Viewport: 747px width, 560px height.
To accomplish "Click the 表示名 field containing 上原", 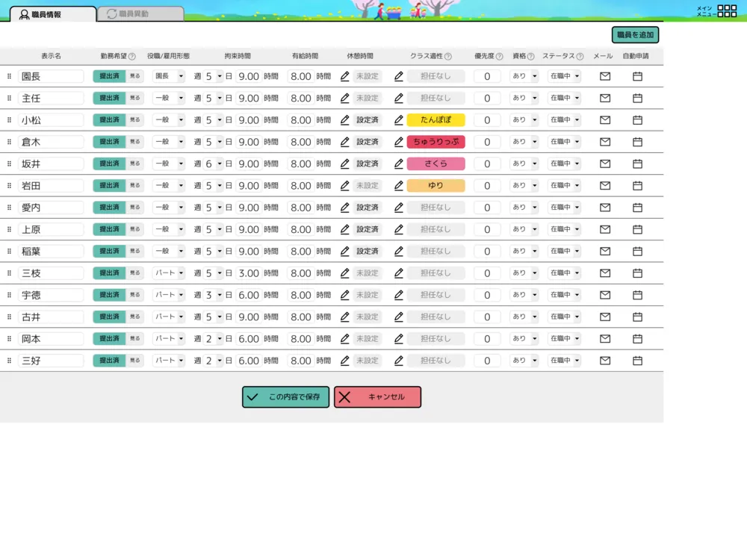I will tap(51, 229).
